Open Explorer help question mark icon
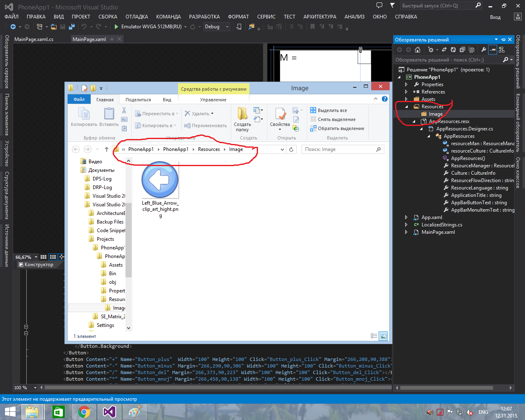This screenshot has height=420, width=525. pos(385,99)
